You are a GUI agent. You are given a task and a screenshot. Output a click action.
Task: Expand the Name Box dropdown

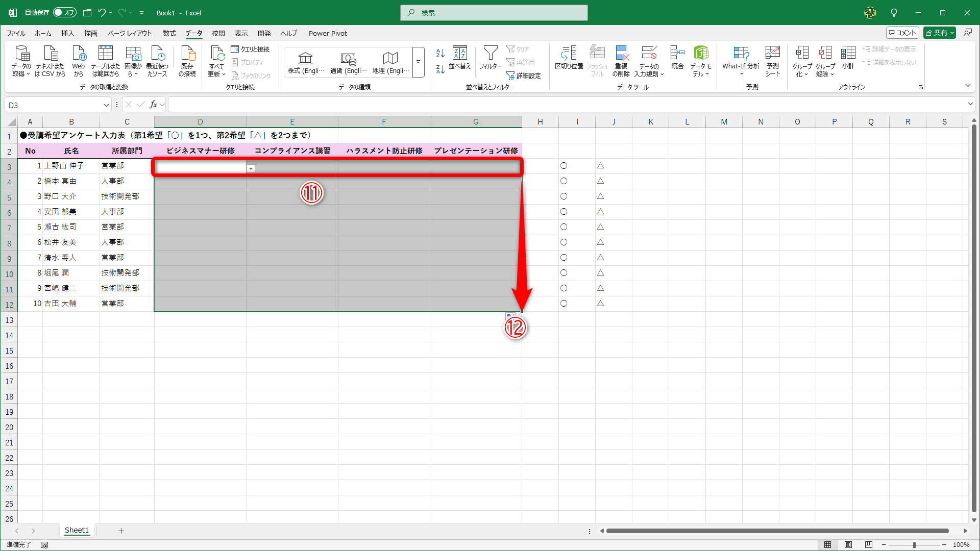106,105
